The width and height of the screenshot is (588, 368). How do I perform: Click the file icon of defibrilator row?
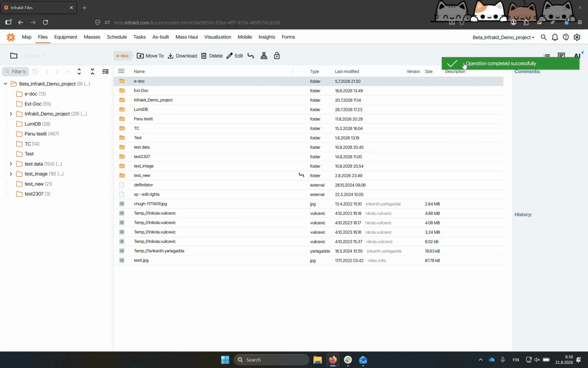(121, 185)
